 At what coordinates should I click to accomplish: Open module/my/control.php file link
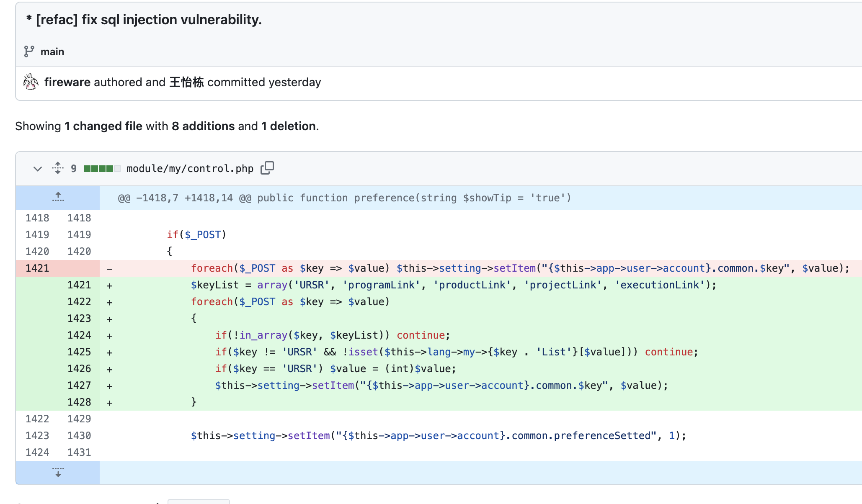[190, 169]
